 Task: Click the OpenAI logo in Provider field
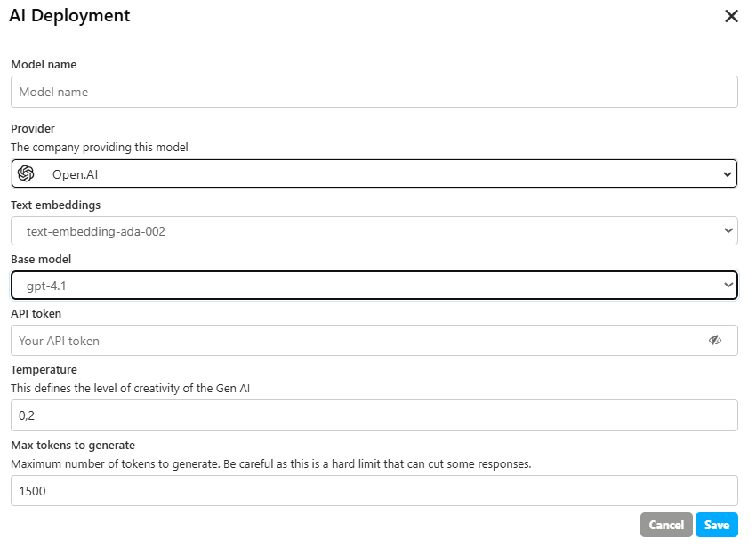click(x=26, y=173)
